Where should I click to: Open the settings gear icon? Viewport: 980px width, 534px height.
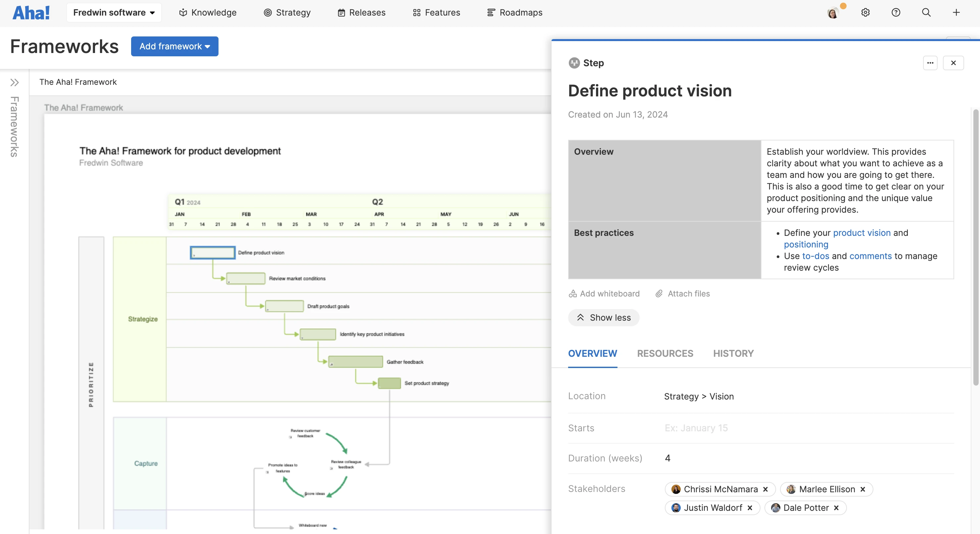[865, 13]
